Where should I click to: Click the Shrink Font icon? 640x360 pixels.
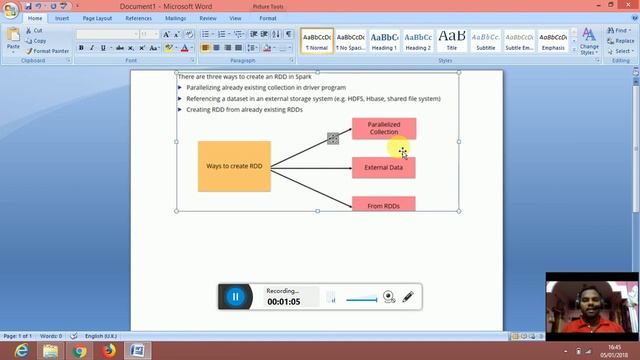(x=177, y=35)
